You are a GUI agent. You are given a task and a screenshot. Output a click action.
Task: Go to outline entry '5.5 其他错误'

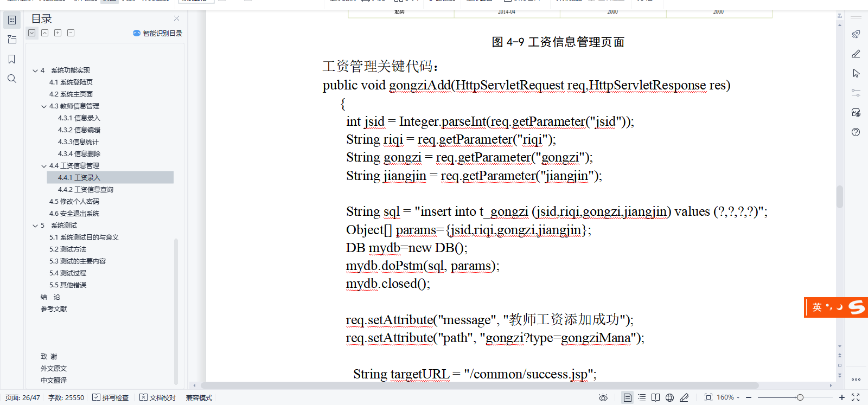tap(68, 285)
